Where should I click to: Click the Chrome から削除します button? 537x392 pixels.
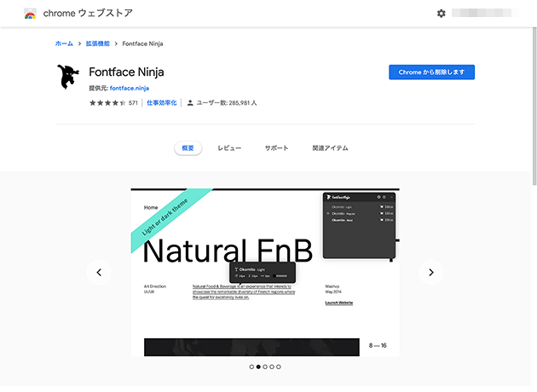[431, 72]
